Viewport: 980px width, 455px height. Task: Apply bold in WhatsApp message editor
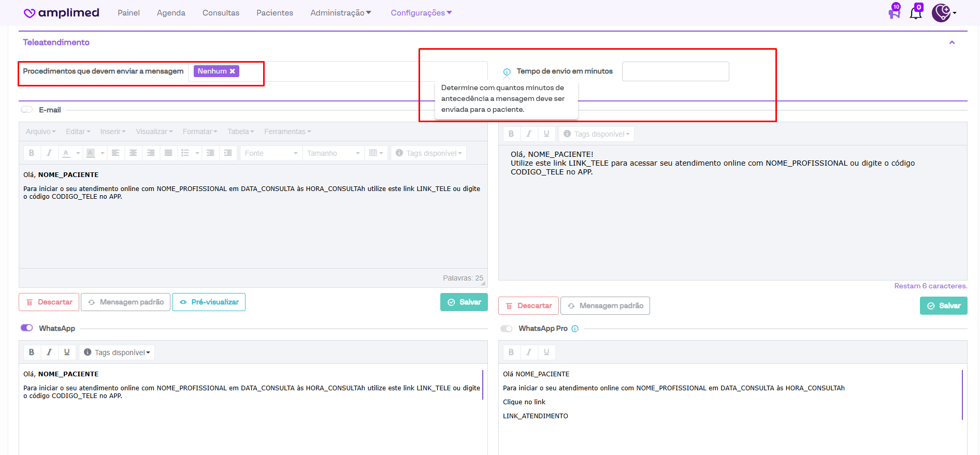coord(32,353)
